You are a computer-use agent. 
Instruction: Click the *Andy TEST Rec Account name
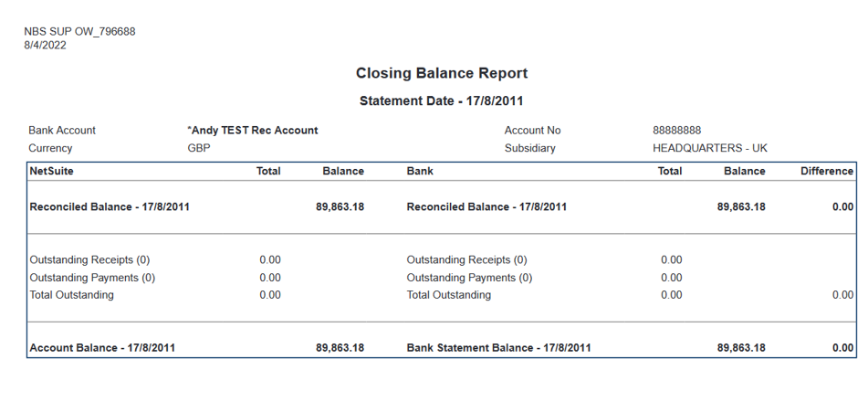[252, 131]
